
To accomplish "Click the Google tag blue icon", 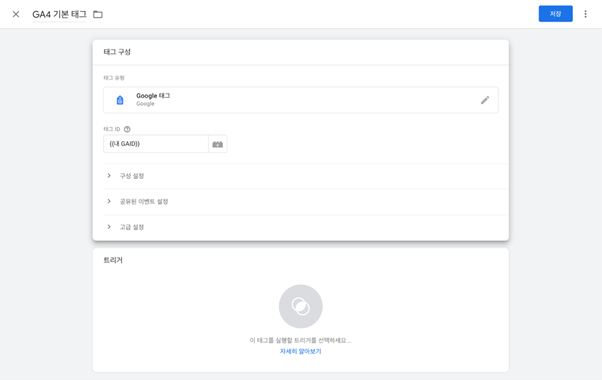I will click(120, 100).
